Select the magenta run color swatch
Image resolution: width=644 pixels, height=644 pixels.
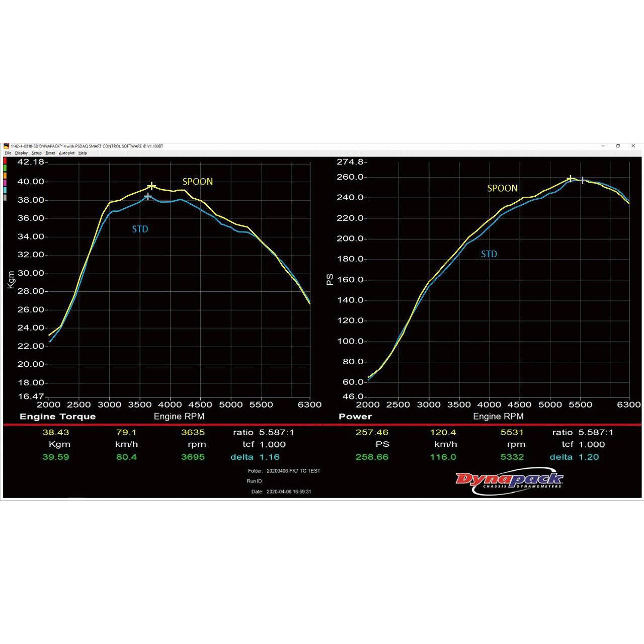pyautogui.click(x=5, y=183)
